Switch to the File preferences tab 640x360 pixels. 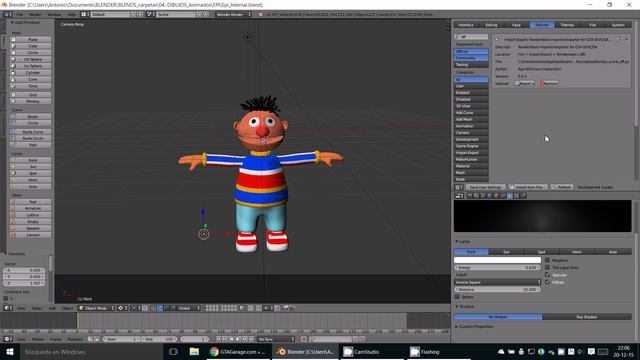(593, 25)
